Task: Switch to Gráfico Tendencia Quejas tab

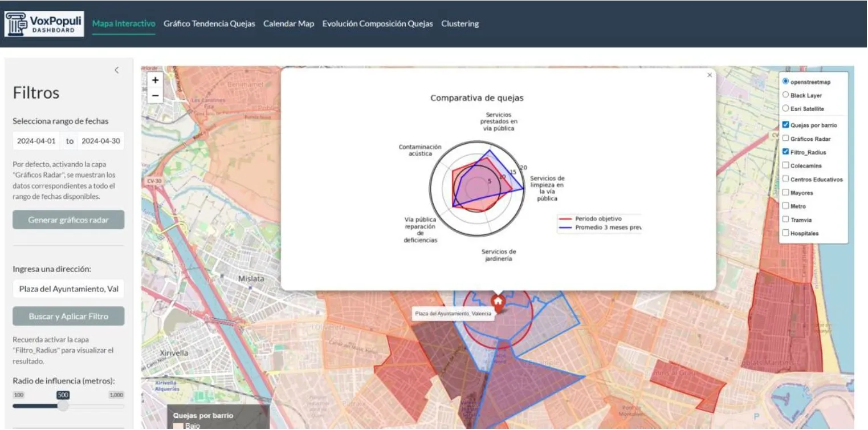Action: 209,24
